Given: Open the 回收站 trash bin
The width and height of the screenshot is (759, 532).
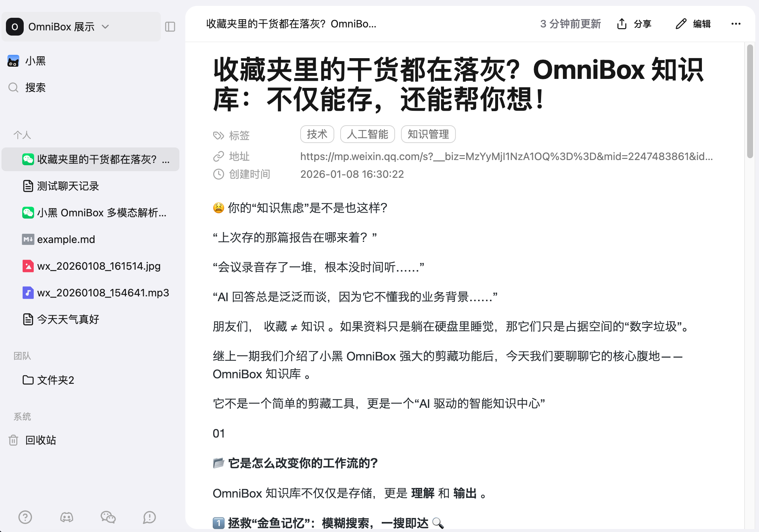Looking at the screenshot, I should pyautogui.click(x=41, y=440).
